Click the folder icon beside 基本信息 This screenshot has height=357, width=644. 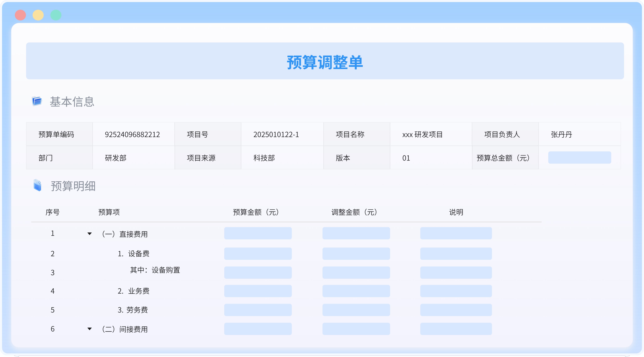(x=37, y=101)
